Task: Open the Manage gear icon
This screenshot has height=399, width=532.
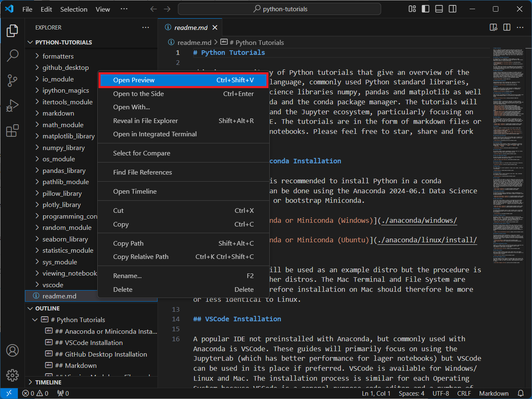Action: (x=12, y=375)
